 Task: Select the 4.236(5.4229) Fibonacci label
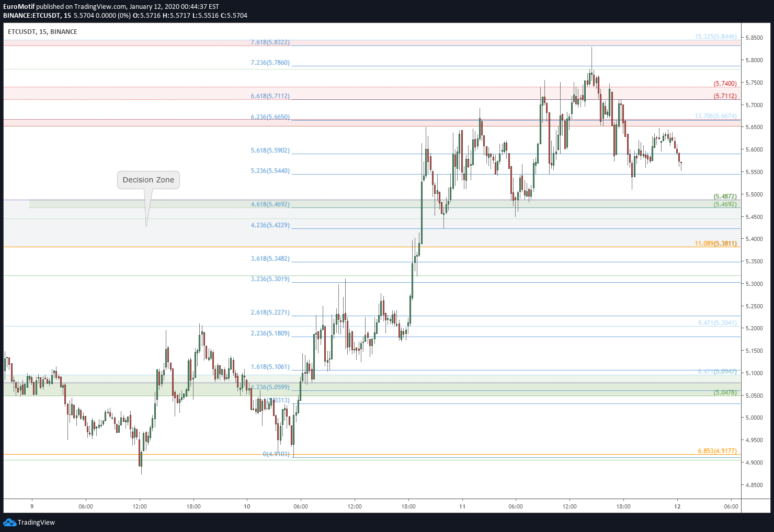tap(270, 225)
